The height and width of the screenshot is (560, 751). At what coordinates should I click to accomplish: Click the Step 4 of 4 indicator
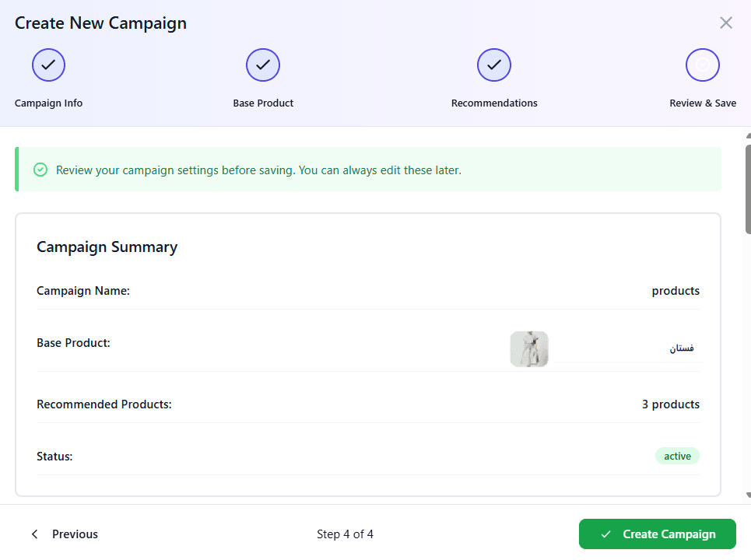[x=345, y=534]
